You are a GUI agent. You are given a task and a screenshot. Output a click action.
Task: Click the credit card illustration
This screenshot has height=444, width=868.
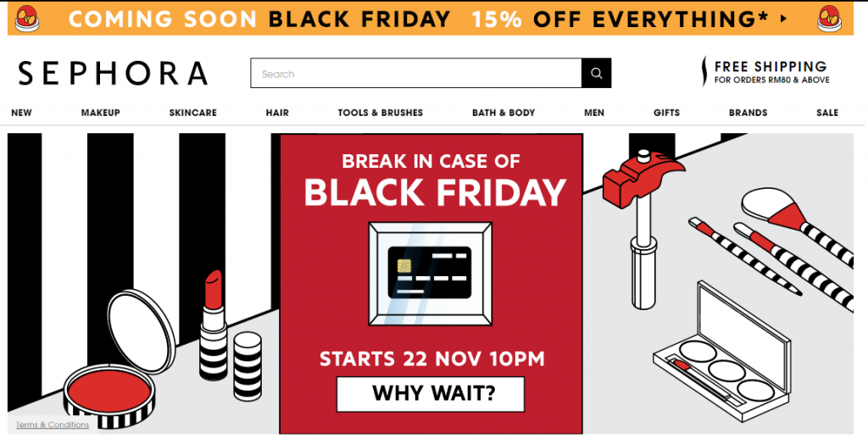(x=430, y=273)
